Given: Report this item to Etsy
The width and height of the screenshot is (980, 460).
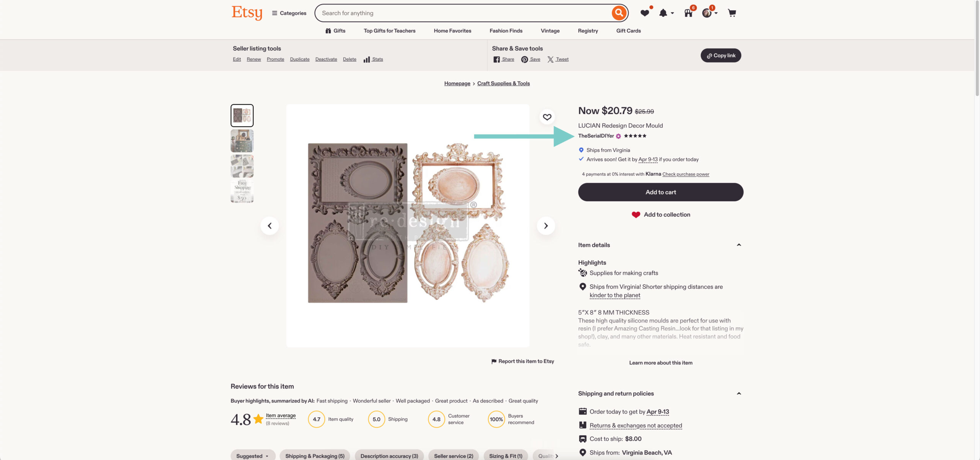Looking at the screenshot, I should 523,361.
